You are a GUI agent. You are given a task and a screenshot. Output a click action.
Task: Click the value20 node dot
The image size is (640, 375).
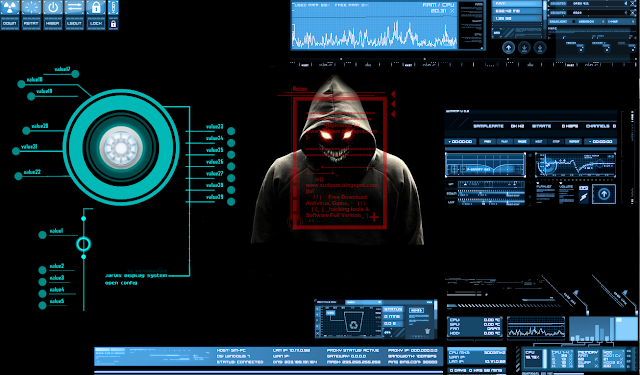26,131
